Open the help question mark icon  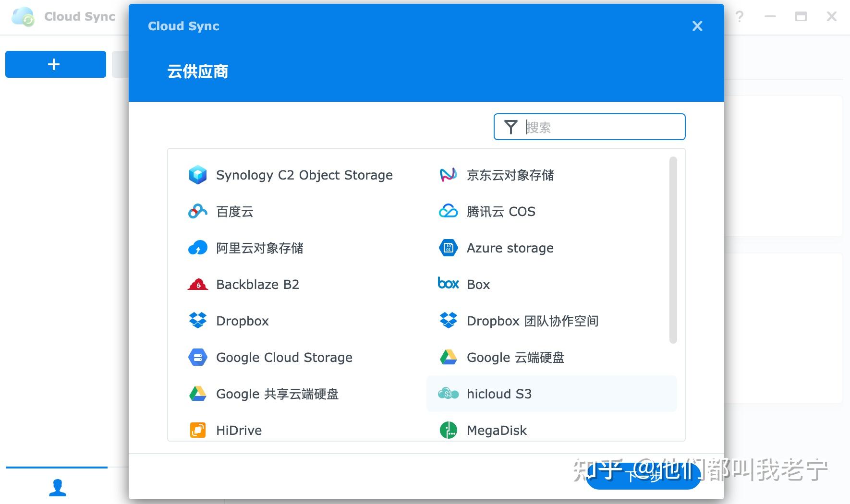pyautogui.click(x=740, y=16)
